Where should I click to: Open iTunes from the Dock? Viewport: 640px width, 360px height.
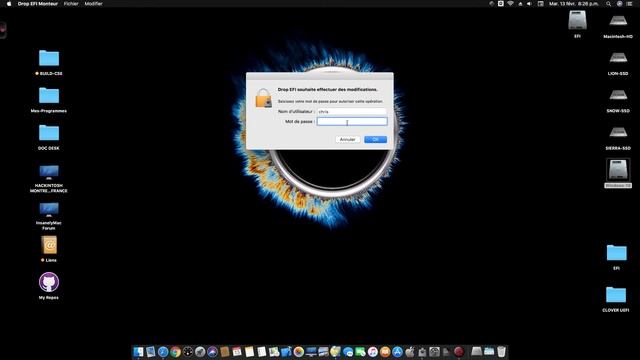click(372, 352)
